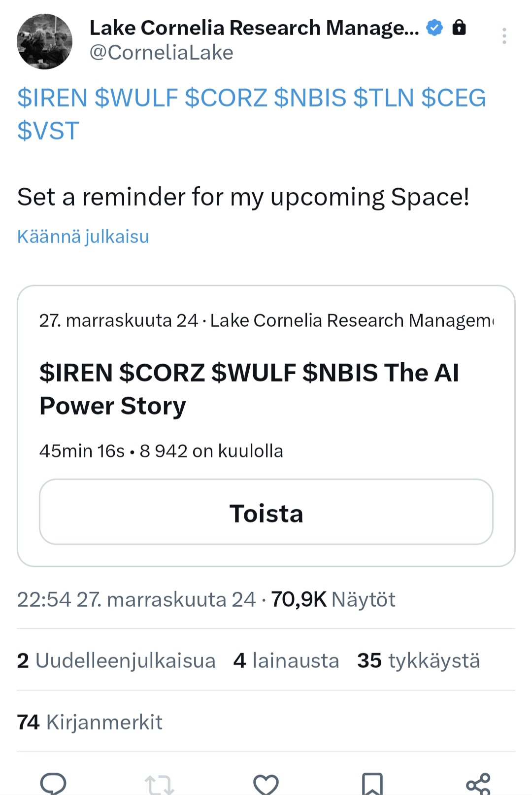Viewport: 532px width, 795px height.
Task: Like the post with heart icon
Action: pyautogui.click(x=266, y=784)
